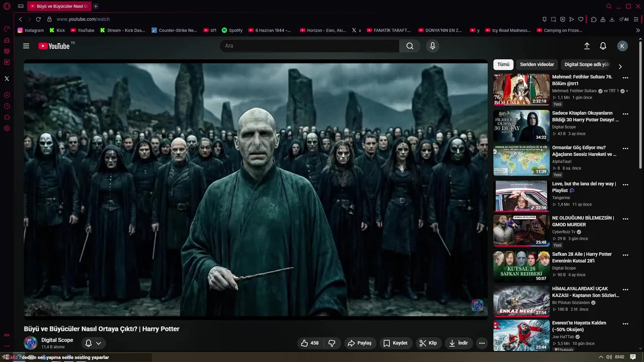This screenshot has height=362, width=644.
Task: Open notification preferences bell dropdown
Action: coord(93,343)
